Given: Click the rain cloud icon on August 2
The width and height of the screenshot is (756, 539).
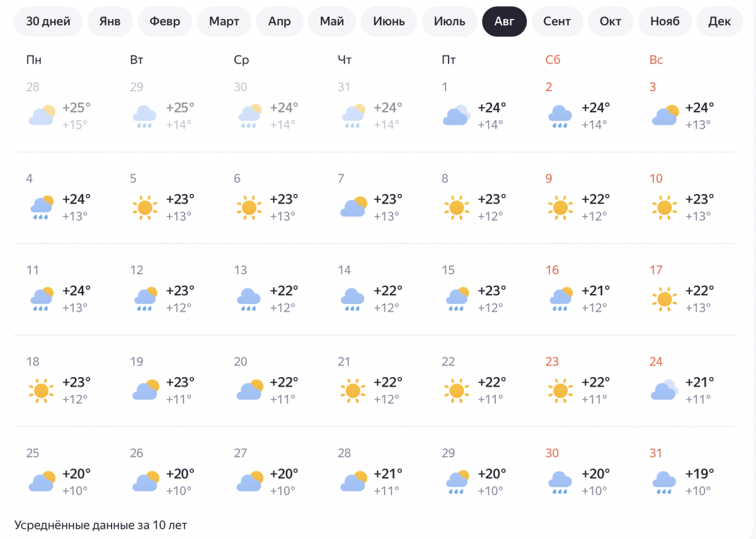Looking at the screenshot, I should [x=560, y=116].
